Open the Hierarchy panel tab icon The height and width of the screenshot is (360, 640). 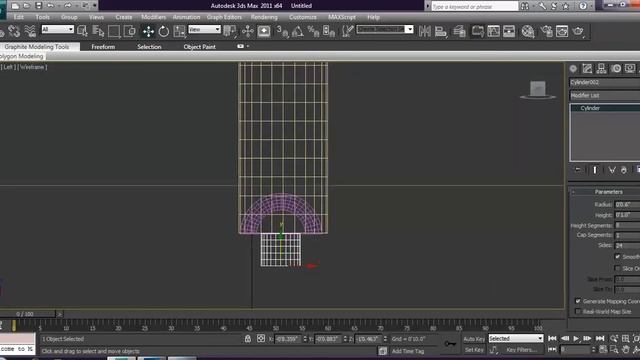(601, 69)
